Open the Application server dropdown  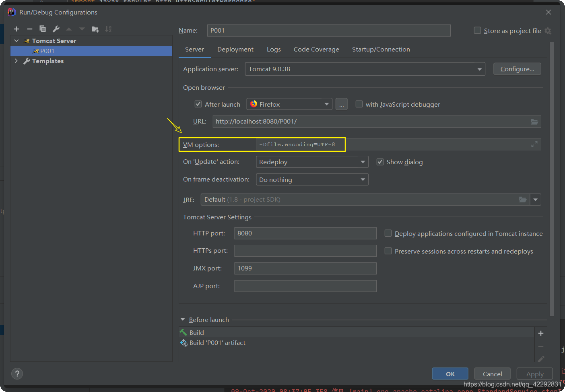365,69
